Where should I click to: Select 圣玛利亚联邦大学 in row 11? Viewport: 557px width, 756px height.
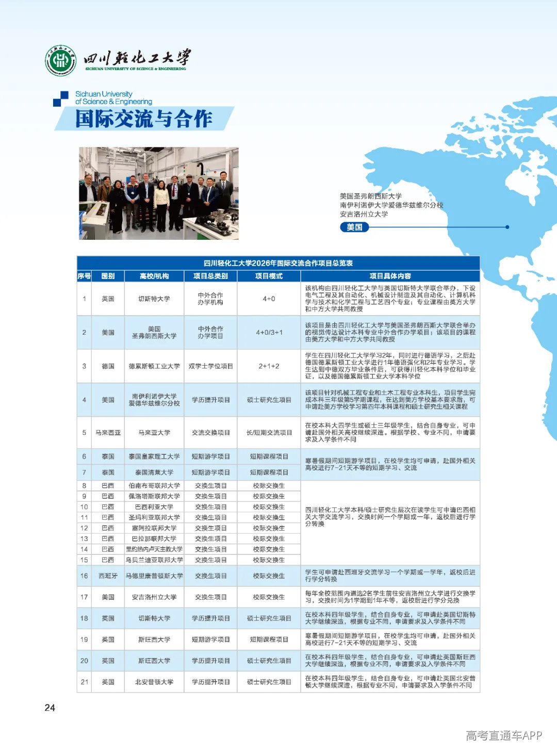[154, 517]
